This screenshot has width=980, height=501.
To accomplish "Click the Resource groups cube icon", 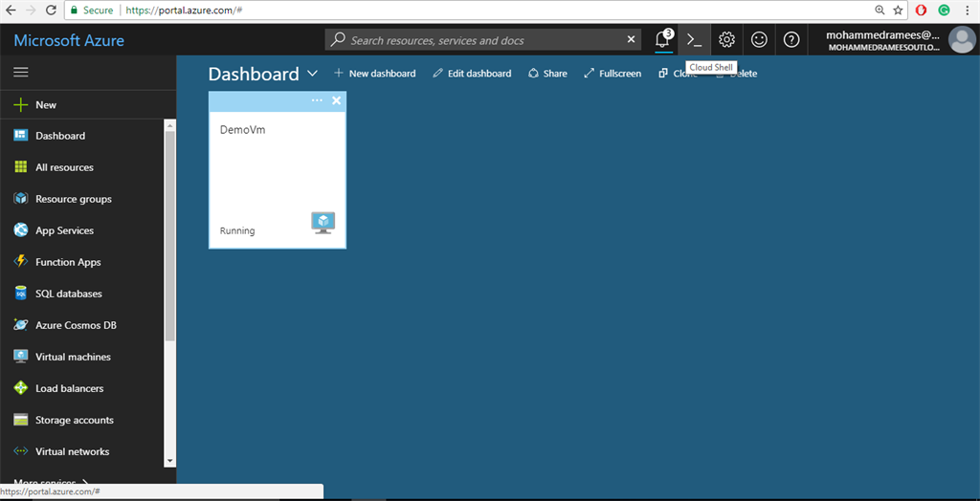I will (x=21, y=199).
